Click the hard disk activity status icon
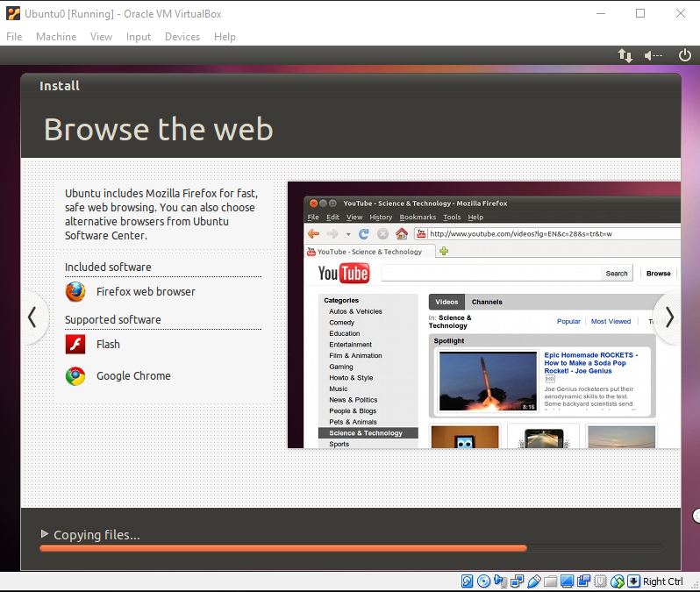 467,581
